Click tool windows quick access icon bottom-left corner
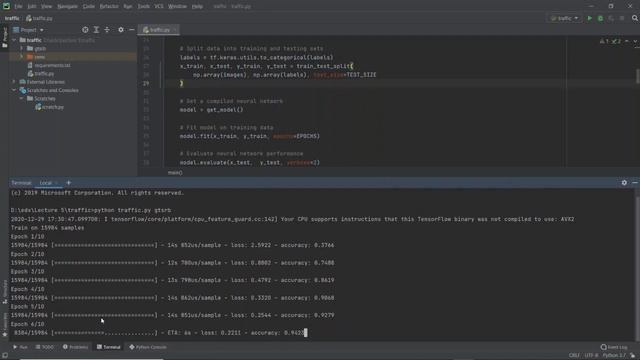 click(4, 356)
